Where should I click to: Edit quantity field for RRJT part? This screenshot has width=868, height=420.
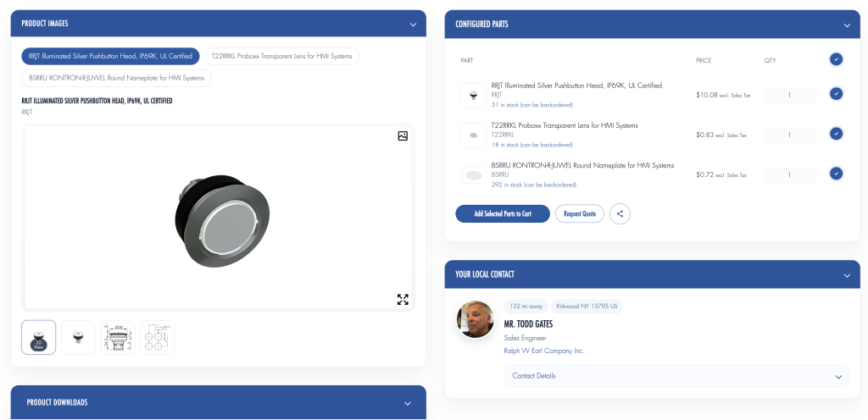(789, 95)
